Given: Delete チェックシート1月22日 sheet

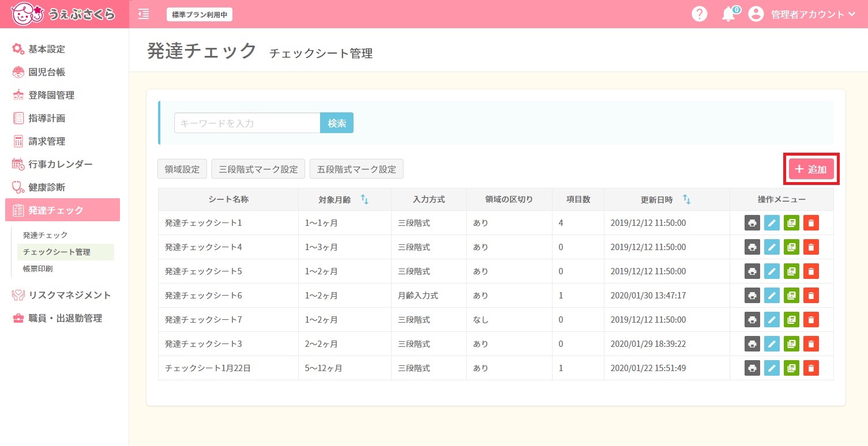Looking at the screenshot, I should click(811, 368).
